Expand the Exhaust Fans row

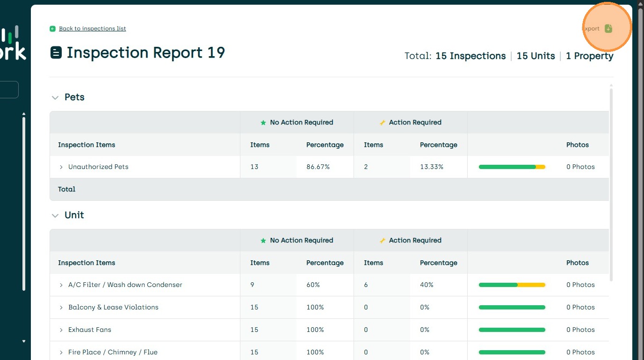pos(61,330)
